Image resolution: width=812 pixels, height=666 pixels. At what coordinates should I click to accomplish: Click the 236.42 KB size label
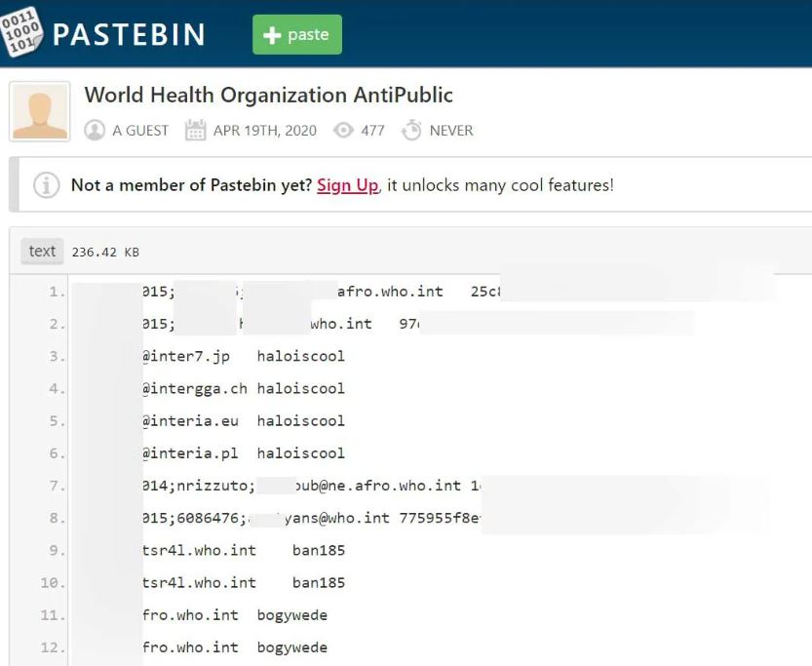[105, 252]
